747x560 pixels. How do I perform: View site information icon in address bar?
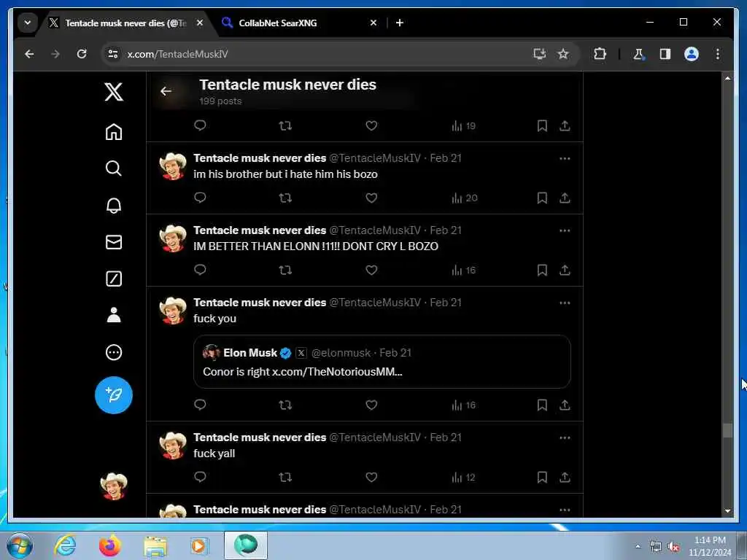point(113,54)
